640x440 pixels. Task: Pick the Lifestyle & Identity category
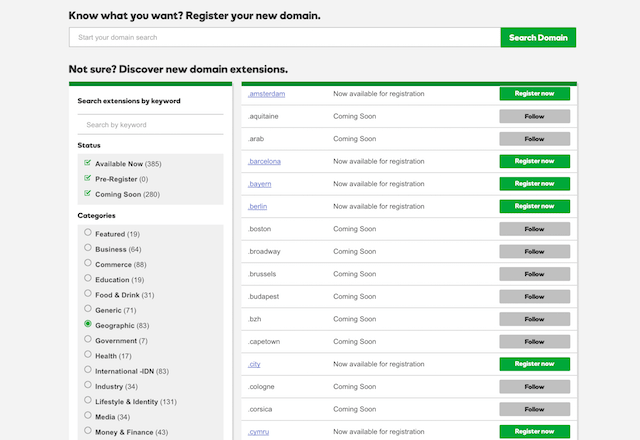point(88,401)
